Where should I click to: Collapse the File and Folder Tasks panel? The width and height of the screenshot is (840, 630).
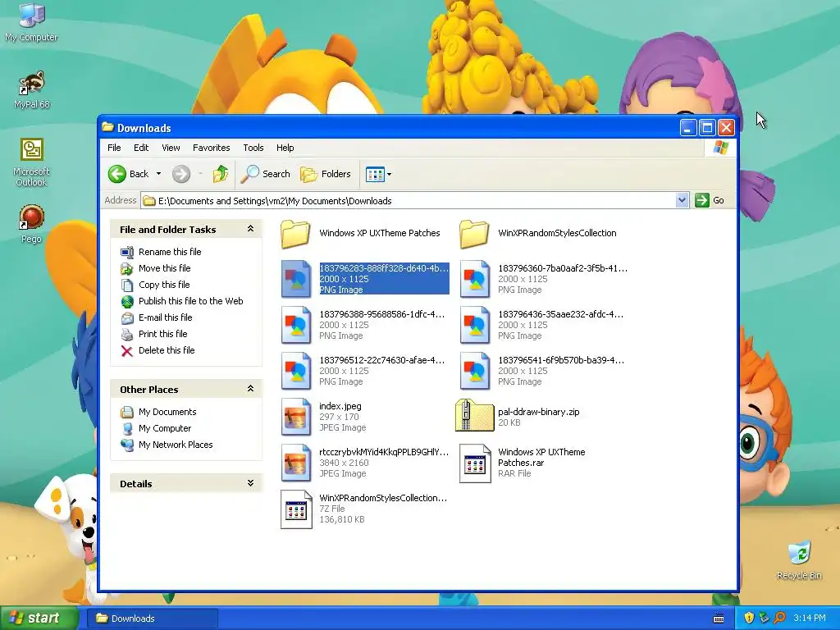tap(250, 229)
